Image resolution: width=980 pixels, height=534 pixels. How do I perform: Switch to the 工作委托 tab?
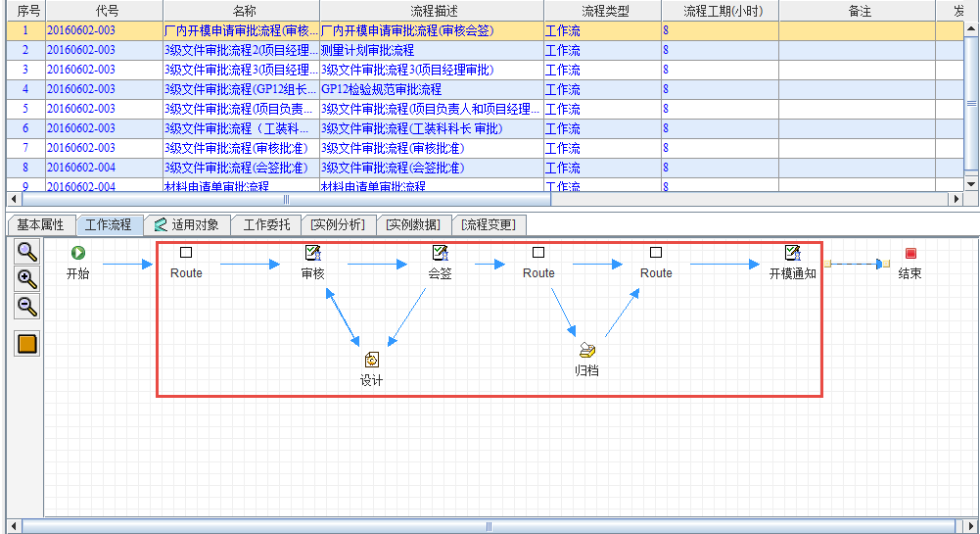click(x=266, y=225)
